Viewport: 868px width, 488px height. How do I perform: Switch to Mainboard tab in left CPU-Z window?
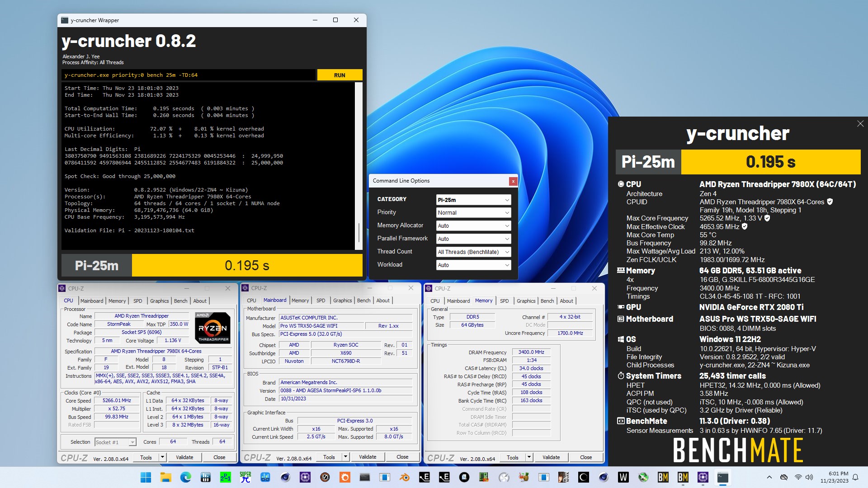point(92,301)
